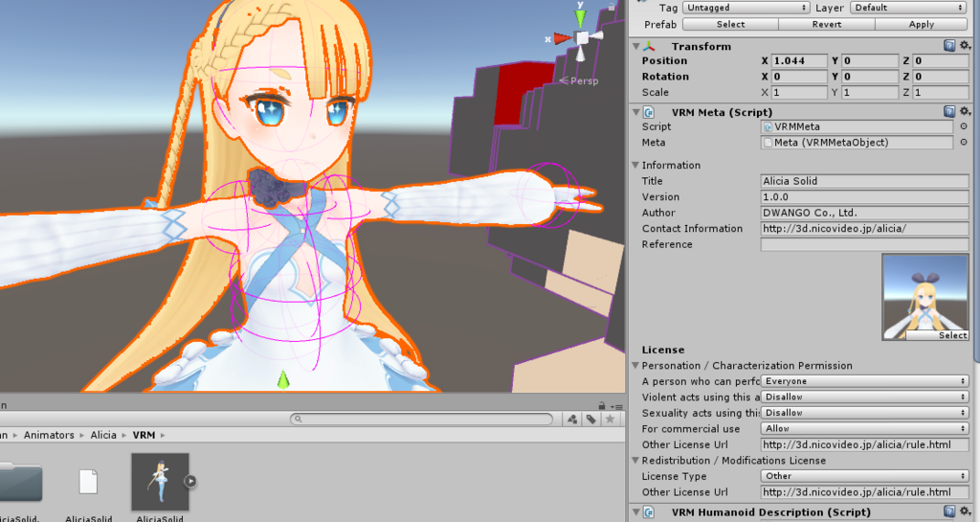
Task: Open search by label tag icon
Action: [591, 420]
